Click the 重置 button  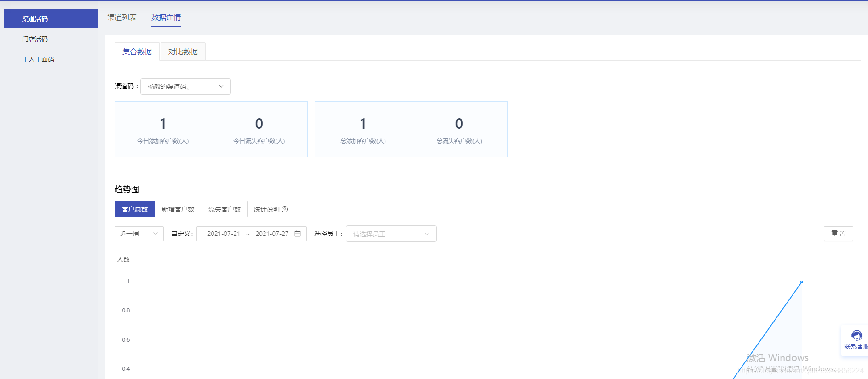tap(838, 234)
